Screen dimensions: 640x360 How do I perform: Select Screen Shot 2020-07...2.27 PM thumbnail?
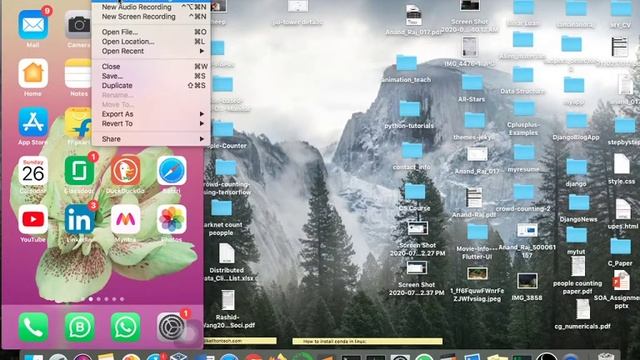[417, 229]
